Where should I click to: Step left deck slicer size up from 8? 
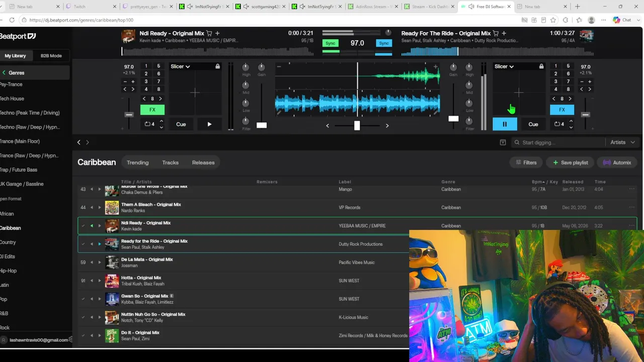tap(160, 99)
